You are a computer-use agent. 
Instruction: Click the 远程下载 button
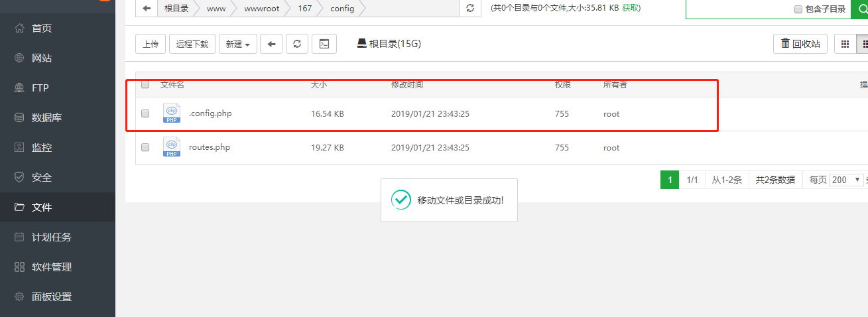click(x=192, y=44)
